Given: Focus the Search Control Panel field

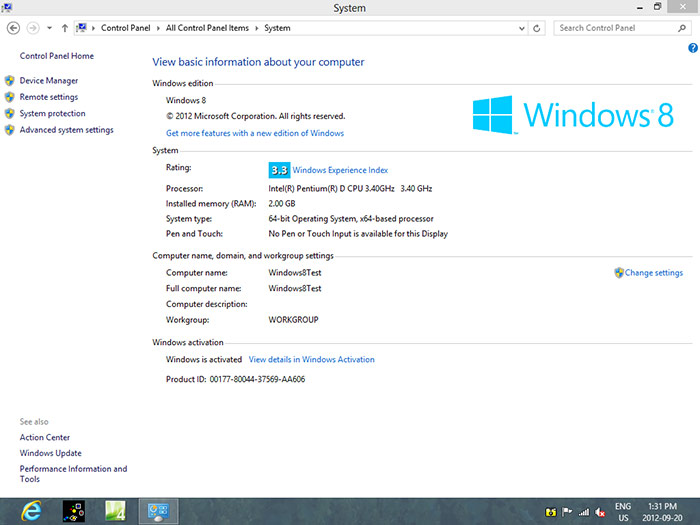Looking at the screenshot, I should click(622, 28).
